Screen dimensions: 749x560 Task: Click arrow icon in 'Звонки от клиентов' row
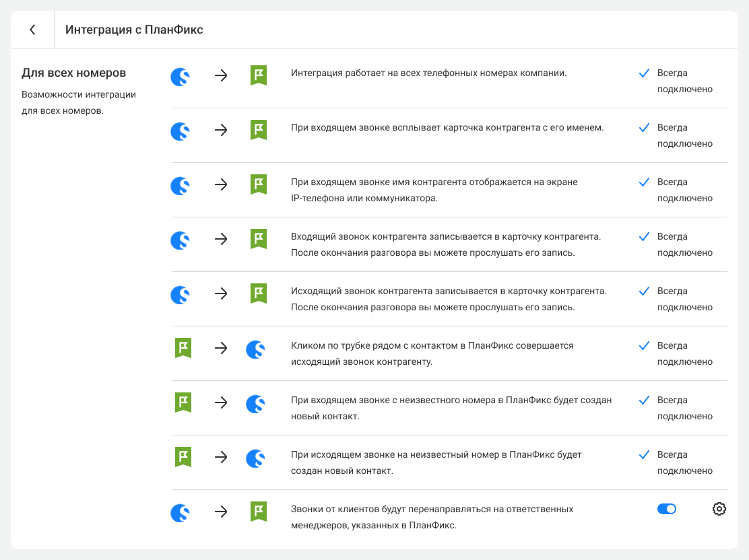tap(221, 512)
